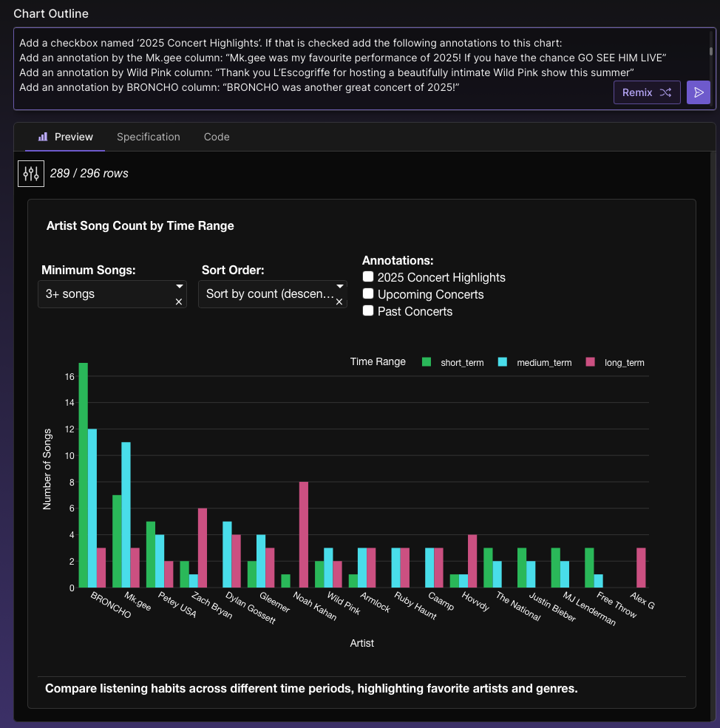Select the 'Sort by count' dropdown value
This screenshot has height=728, width=720.
click(270, 294)
